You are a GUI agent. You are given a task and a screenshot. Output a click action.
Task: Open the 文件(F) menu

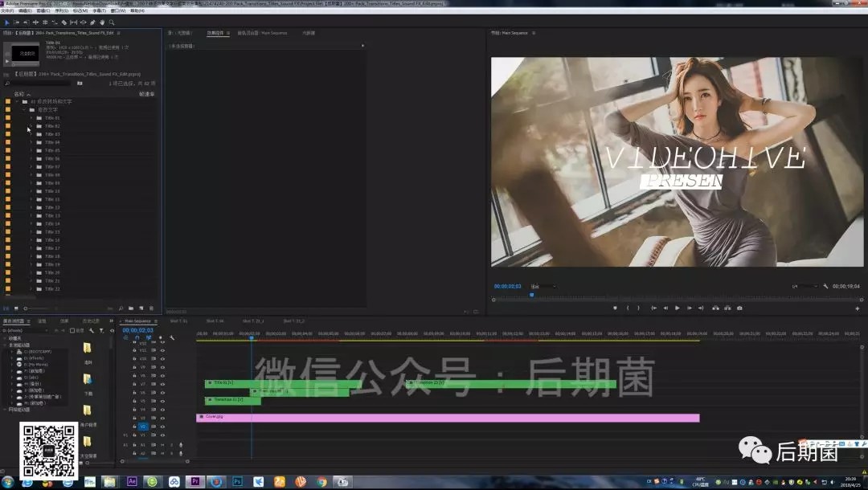click(7, 10)
